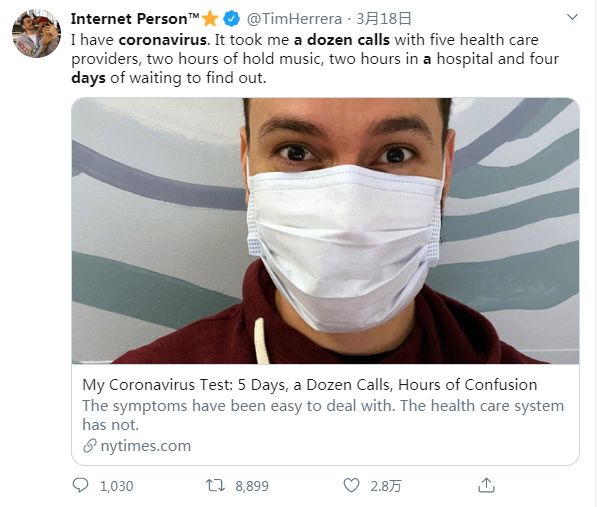This screenshot has height=507, width=597.
Task: Open the tweet options chevron menu
Action: click(x=572, y=17)
